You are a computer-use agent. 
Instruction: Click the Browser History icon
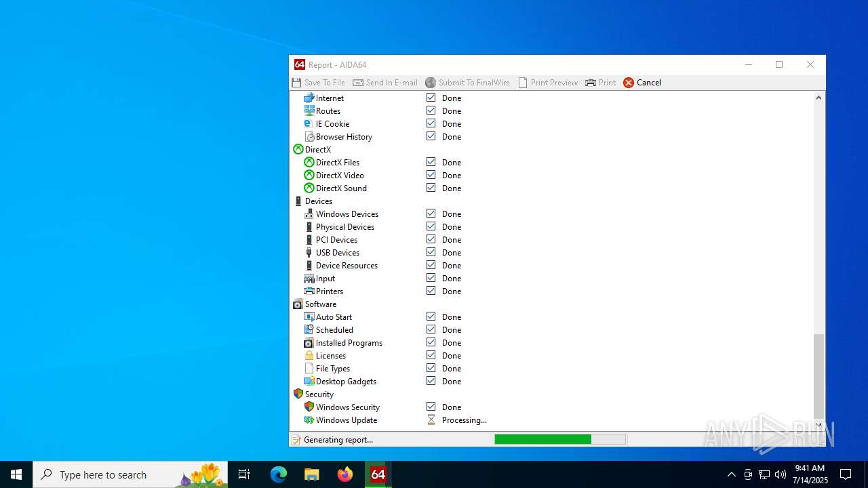309,136
